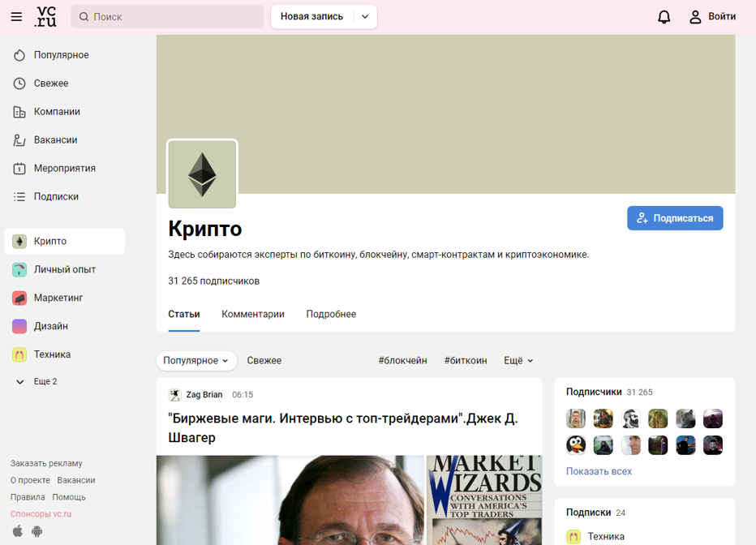This screenshot has height=545, width=756.
Task: Click the Дизайн sidebar icon
Action: pyautogui.click(x=19, y=326)
